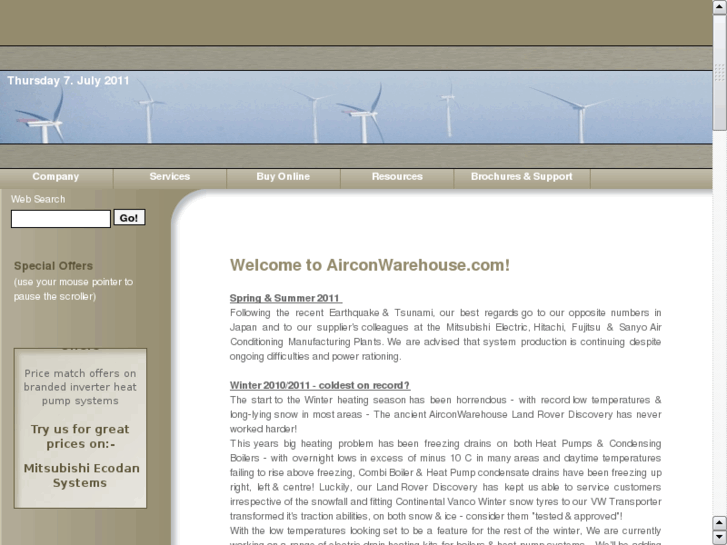Screen dimensions: 727x545
Task: Click the scrollbar up arrow at top
Action: [720, 7]
